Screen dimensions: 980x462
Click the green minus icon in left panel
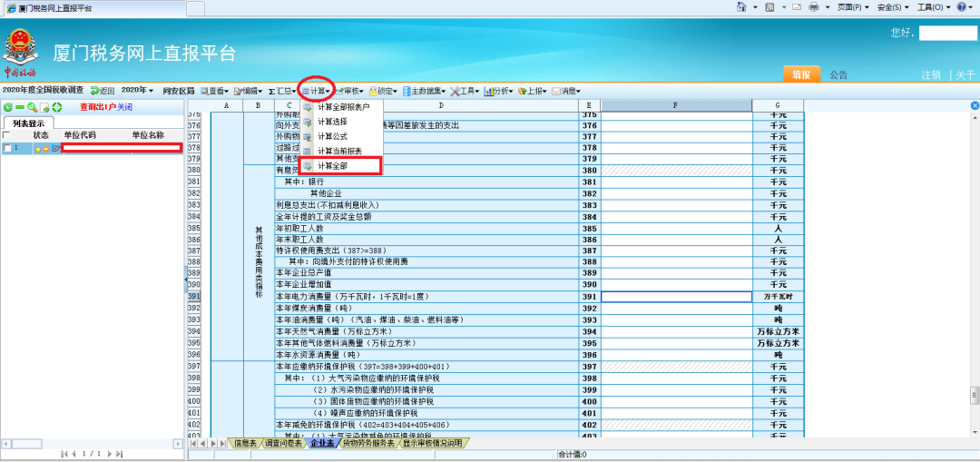(x=19, y=107)
